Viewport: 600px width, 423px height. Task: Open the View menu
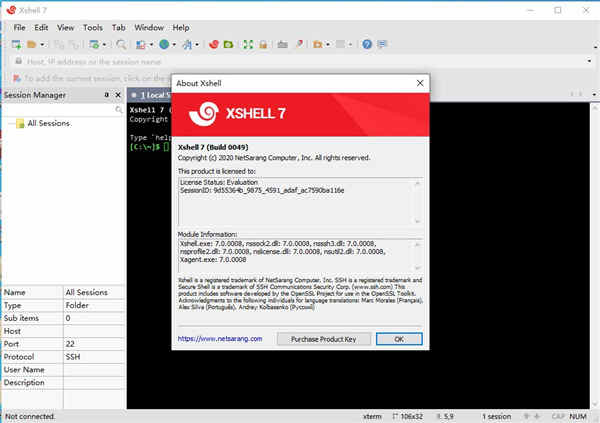pyautogui.click(x=65, y=28)
